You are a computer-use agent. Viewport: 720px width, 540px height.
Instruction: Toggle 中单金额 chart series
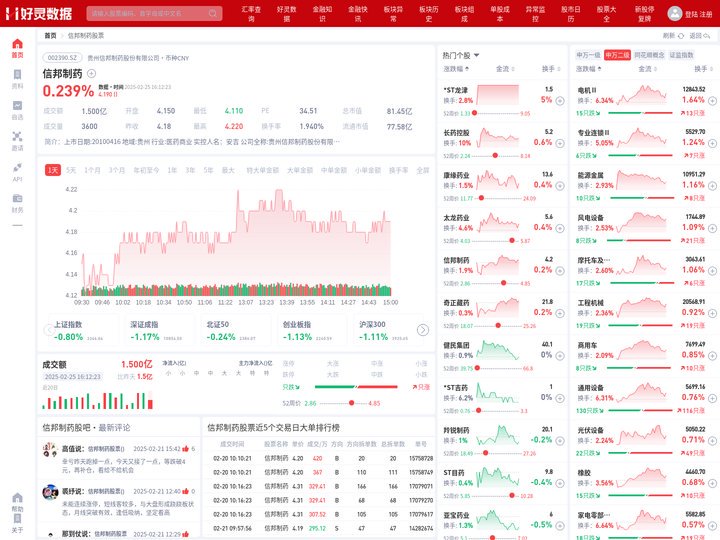coord(333,170)
